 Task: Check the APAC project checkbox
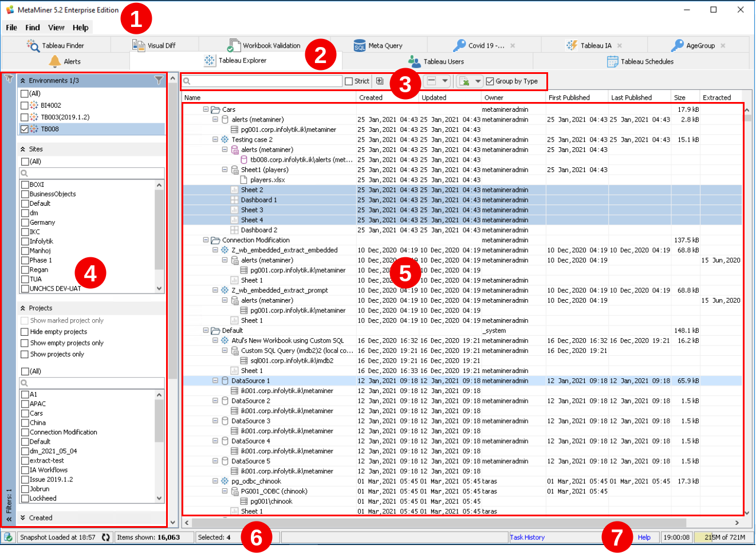[25, 404]
